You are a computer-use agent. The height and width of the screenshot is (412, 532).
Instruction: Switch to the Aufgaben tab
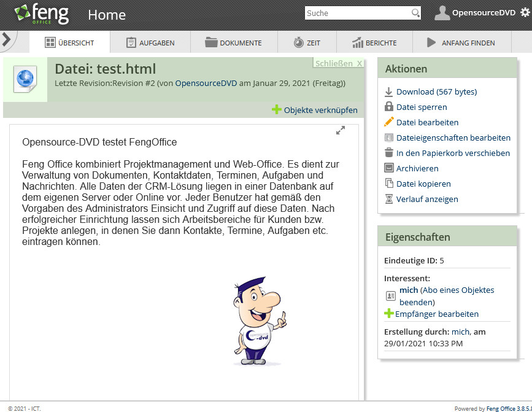tap(150, 43)
